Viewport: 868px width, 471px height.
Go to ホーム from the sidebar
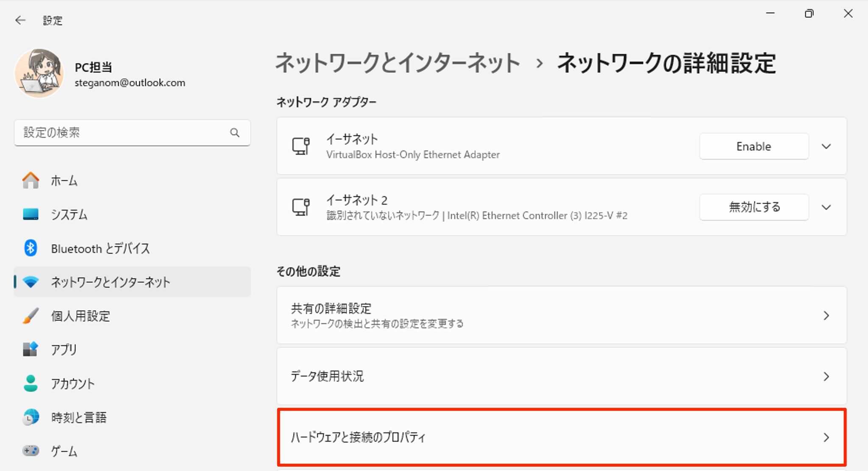click(64, 180)
